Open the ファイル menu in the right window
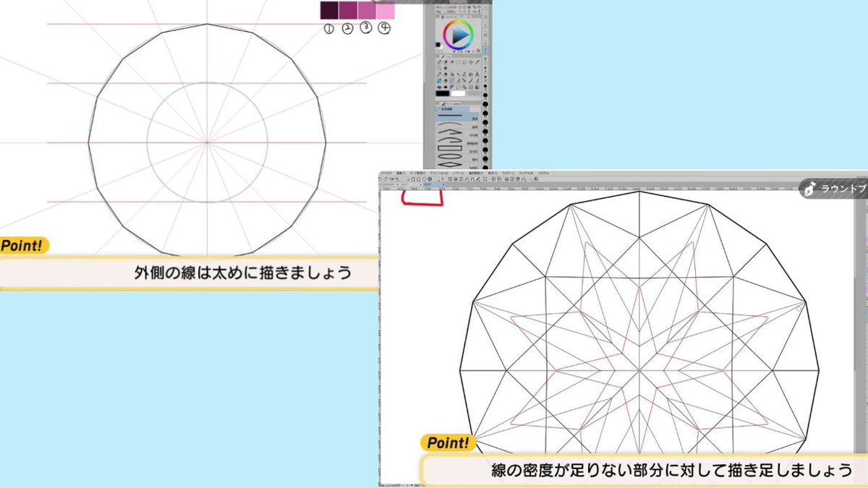Image resolution: width=868 pixels, height=488 pixels. (x=386, y=174)
